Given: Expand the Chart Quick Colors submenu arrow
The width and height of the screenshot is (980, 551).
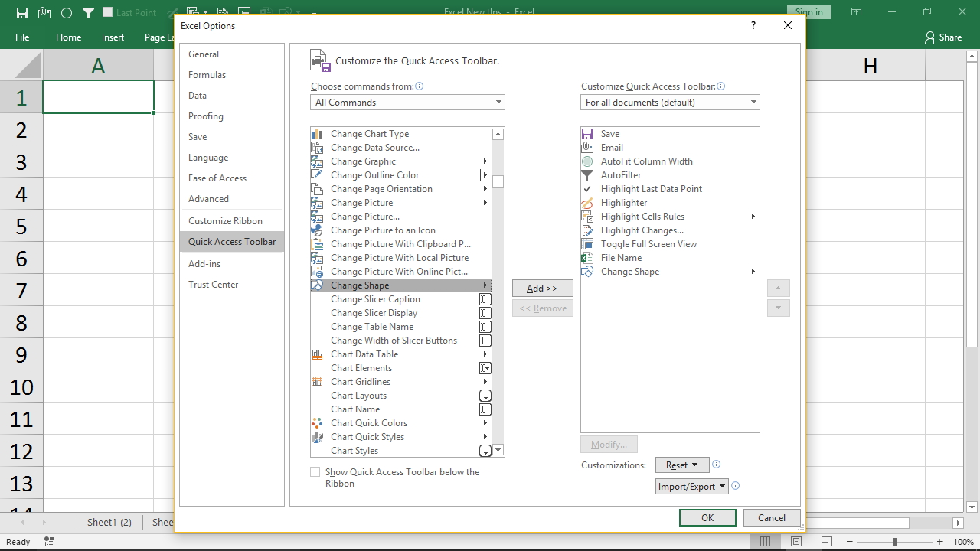Looking at the screenshot, I should click(x=485, y=423).
